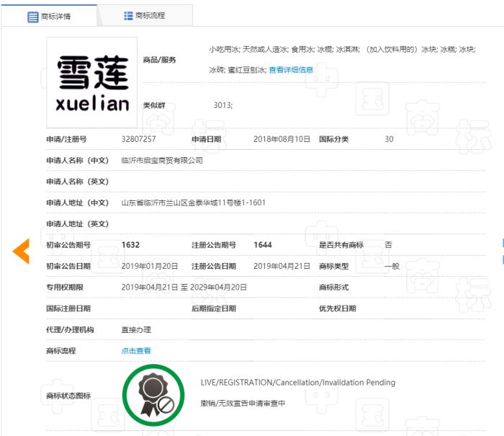Screen dimensions: 504x436
Task: Click the 商标流程 tab's grid icon
Action: pos(128,16)
